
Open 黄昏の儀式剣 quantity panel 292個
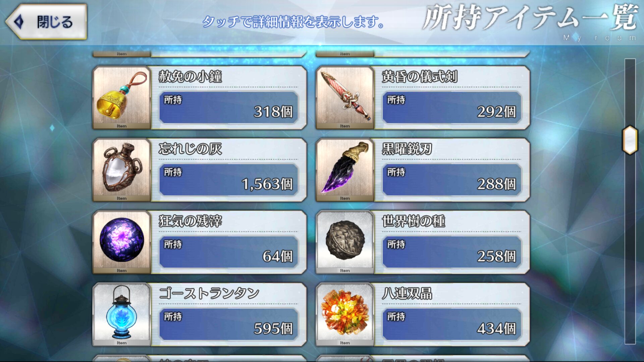coord(452,107)
